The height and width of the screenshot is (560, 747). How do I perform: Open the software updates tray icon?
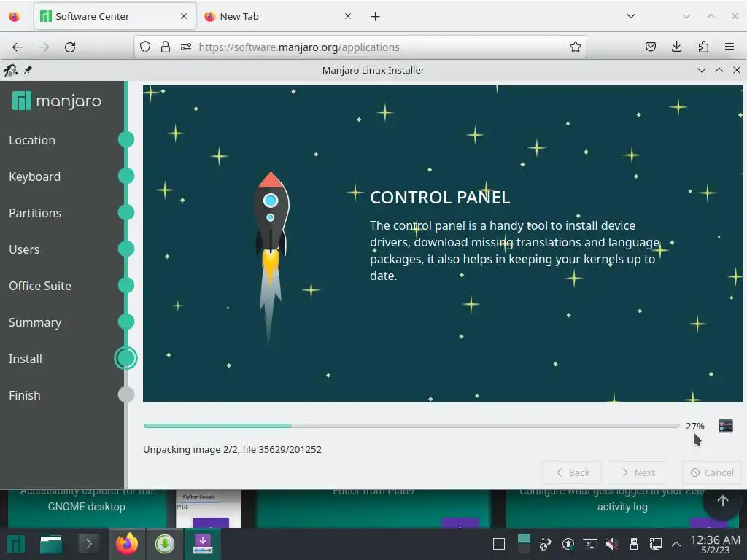(568, 544)
